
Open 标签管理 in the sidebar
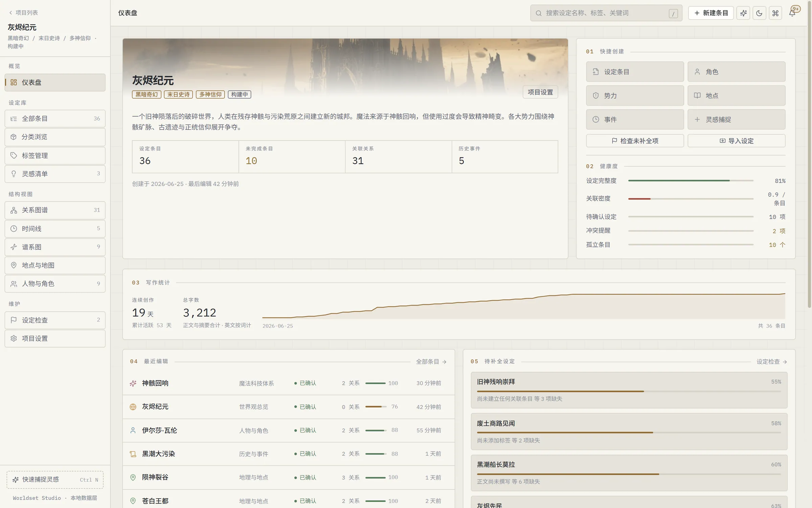(55, 155)
